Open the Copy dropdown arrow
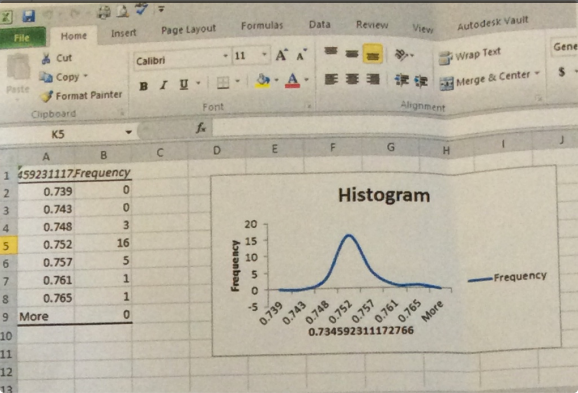The height and width of the screenshot is (393, 578). 85,76
